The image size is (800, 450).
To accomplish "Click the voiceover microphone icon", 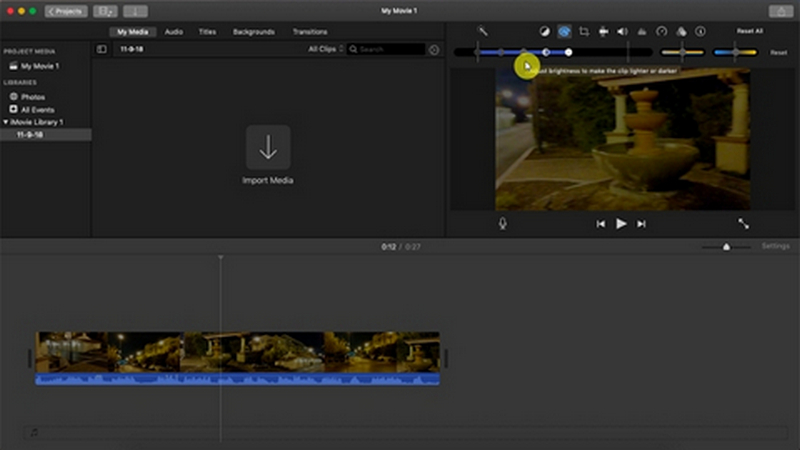I will coord(503,223).
